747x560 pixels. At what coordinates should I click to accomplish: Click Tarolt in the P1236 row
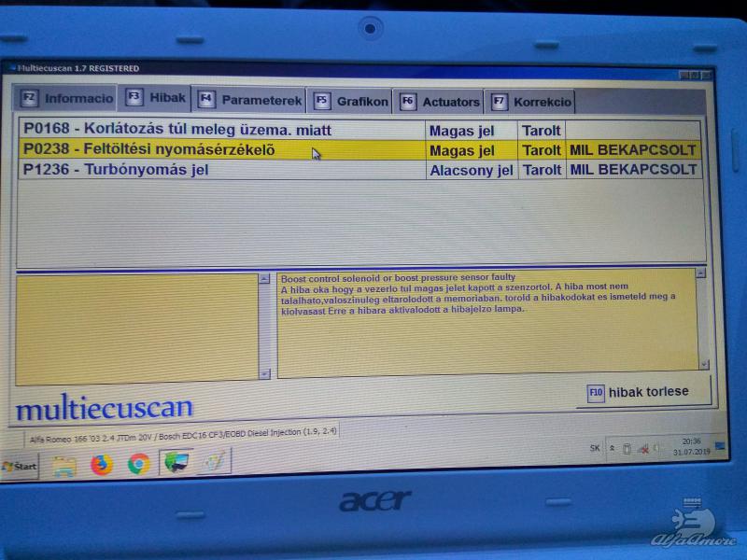pyautogui.click(x=542, y=170)
